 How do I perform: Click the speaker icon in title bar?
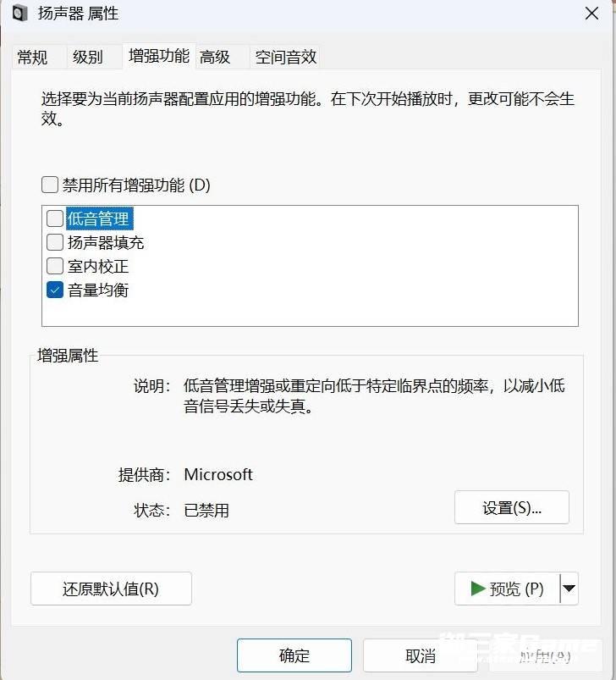coord(19,14)
